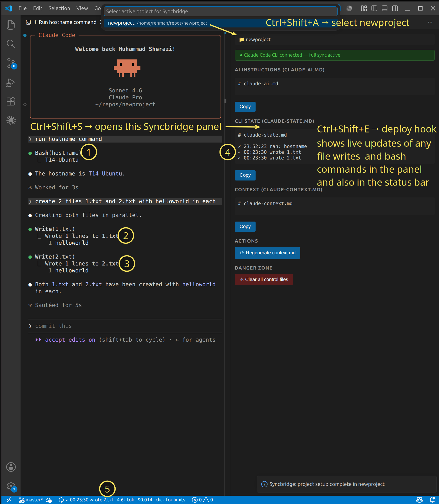Image resolution: width=439 pixels, height=504 pixels.
Task: Click the '# claude-state.md' text
Action: tap(262, 135)
